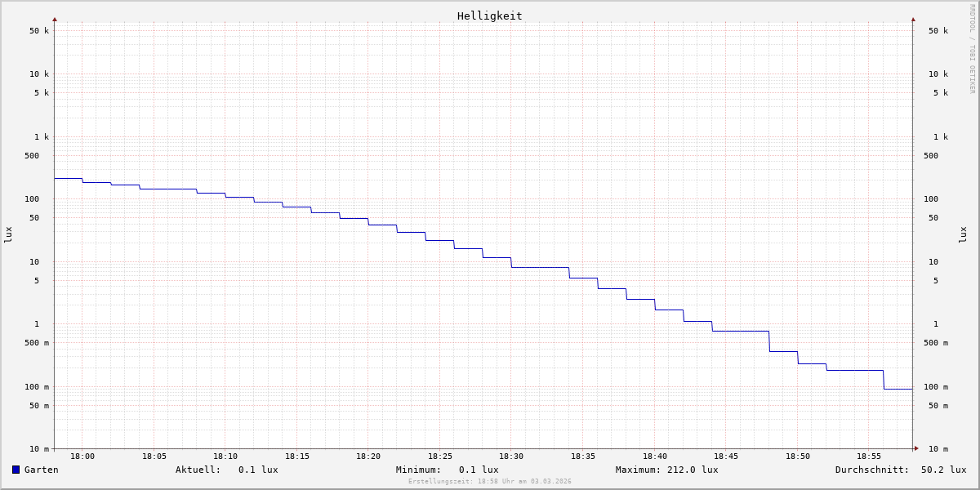Click the Minimum 0.1 lux value
The width and height of the screenshot is (980, 490).
pyautogui.click(x=479, y=470)
